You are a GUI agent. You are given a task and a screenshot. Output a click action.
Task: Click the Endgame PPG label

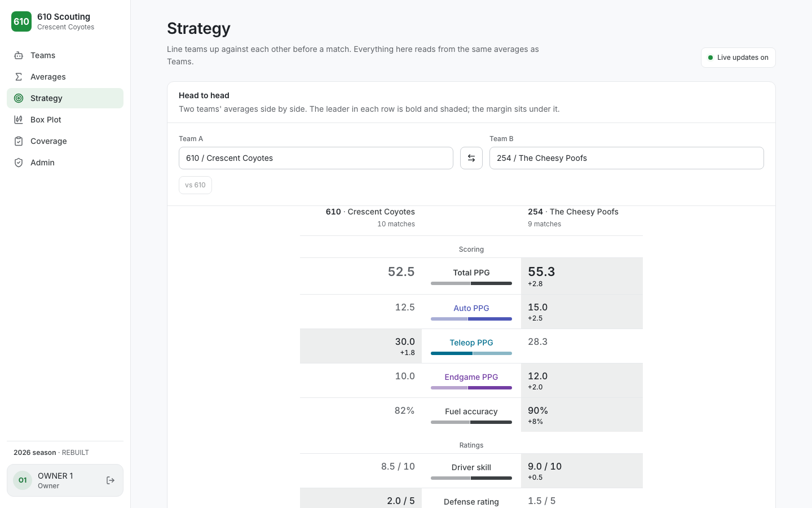tap(471, 377)
